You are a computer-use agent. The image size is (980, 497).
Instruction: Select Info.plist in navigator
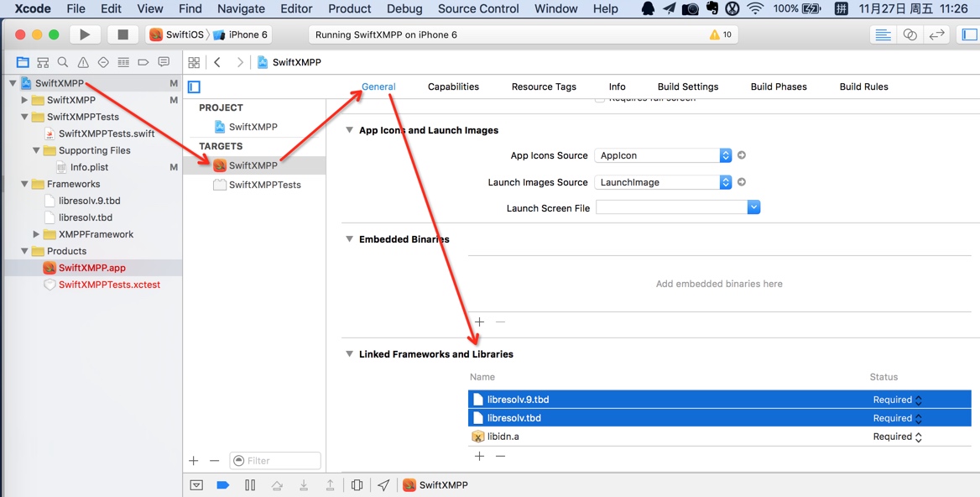[89, 167]
